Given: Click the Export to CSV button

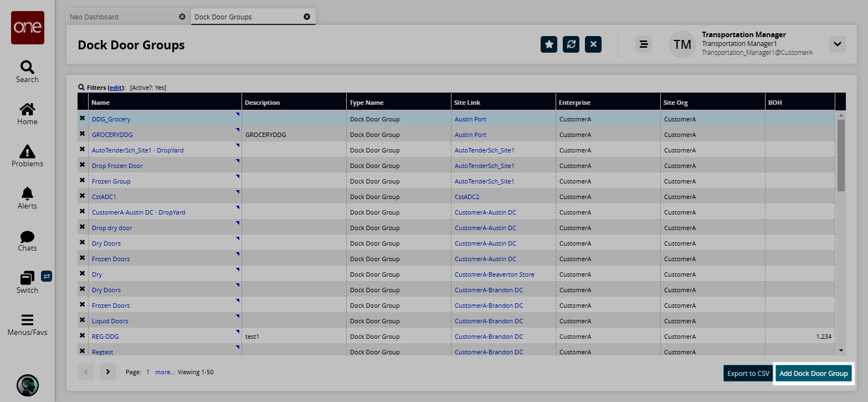Looking at the screenshot, I should (x=748, y=373).
